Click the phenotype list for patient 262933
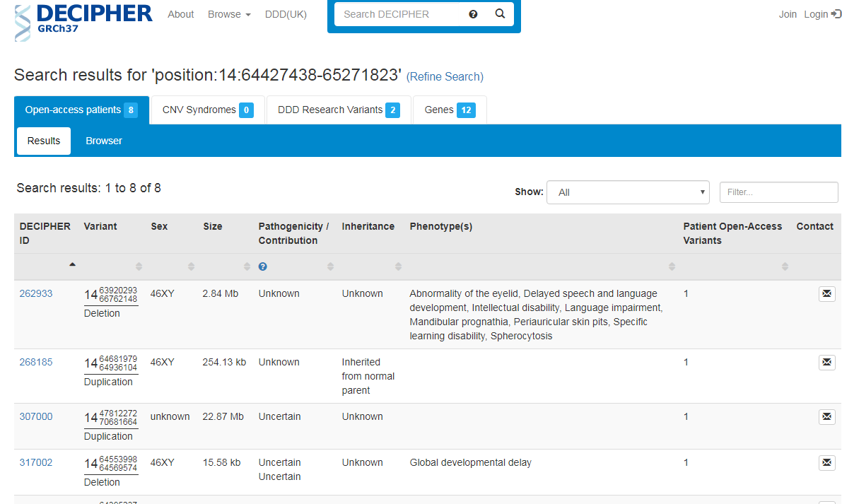 point(536,315)
